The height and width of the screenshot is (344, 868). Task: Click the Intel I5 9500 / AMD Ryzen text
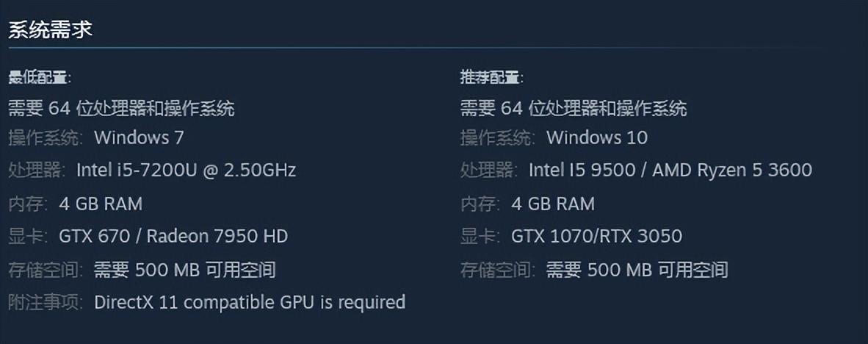coord(670,171)
